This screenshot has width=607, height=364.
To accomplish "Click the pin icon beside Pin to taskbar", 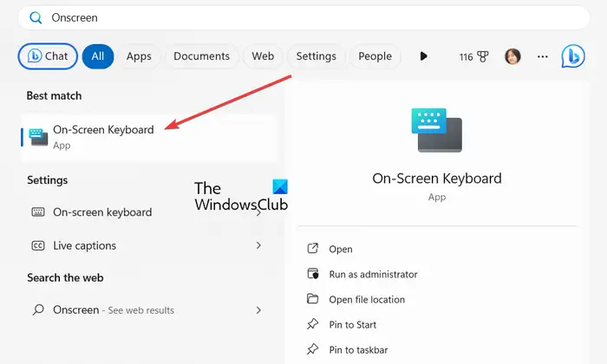I will pyautogui.click(x=313, y=349).
